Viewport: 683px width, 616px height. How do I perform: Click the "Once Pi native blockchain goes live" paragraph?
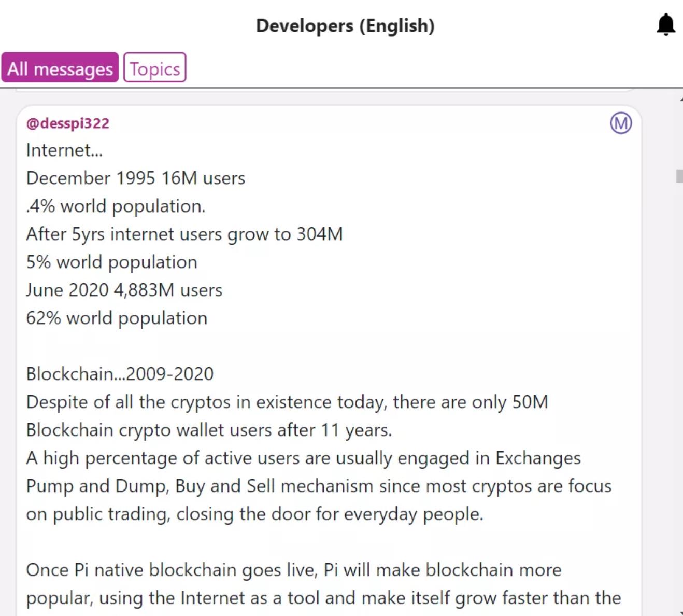[x=323, y=584]
